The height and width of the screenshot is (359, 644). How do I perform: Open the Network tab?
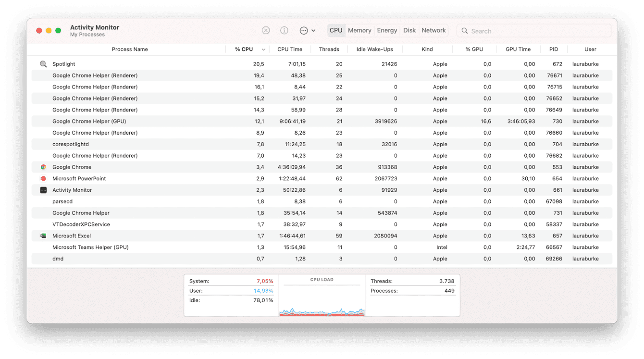(433, 30)
